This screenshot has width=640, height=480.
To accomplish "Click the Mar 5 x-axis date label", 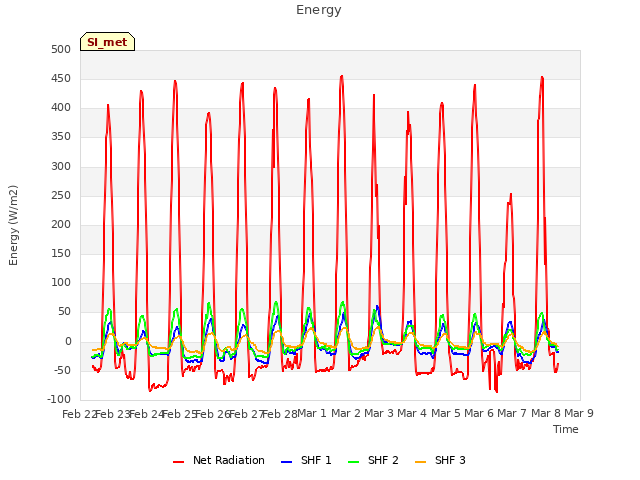I will click(446, 413).
